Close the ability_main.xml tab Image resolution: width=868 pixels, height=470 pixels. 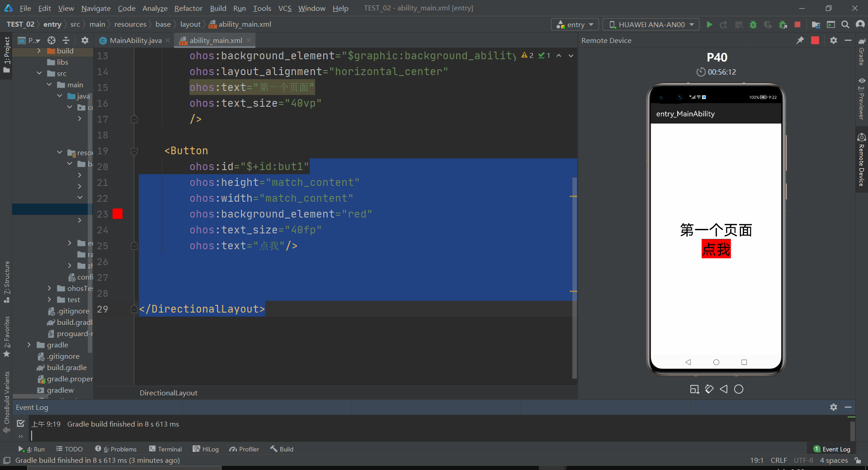pyautogui.click(x=249, y=40)
